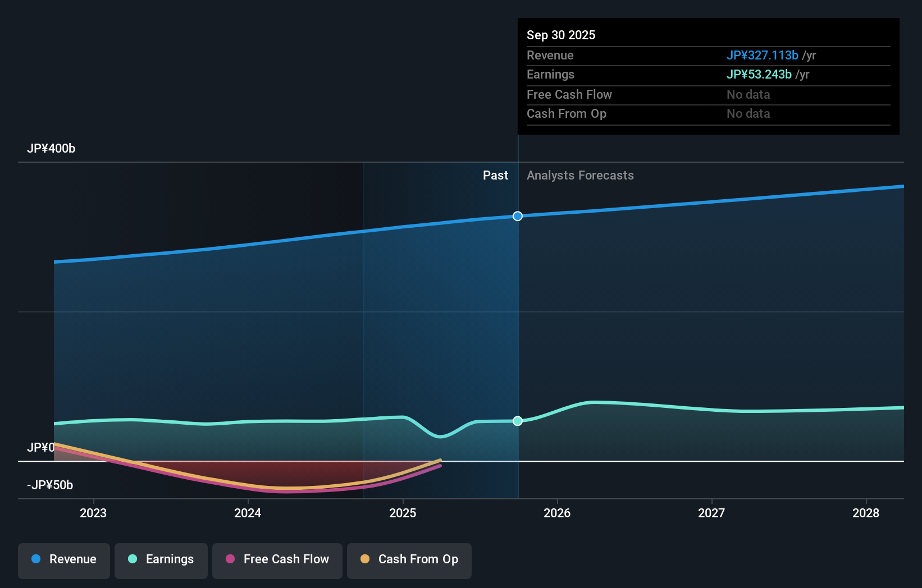The image size is (922, 588).
Task: Click the JP¥53.243b earnings value
Action: pyautogui.click(x=759, y=74)
